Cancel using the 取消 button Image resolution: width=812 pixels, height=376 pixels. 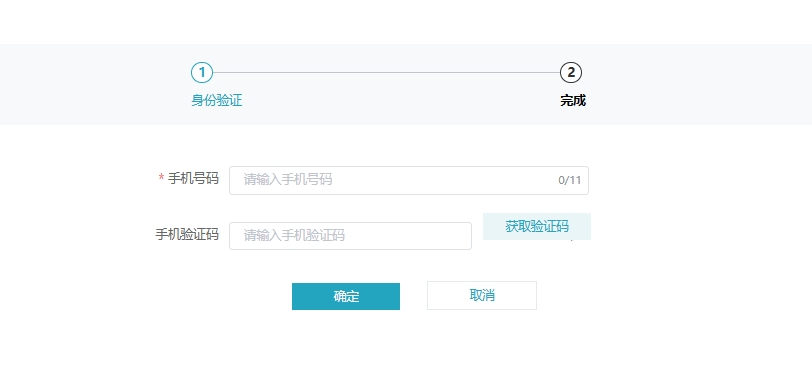pyautogui.click(x=482, y=295)
